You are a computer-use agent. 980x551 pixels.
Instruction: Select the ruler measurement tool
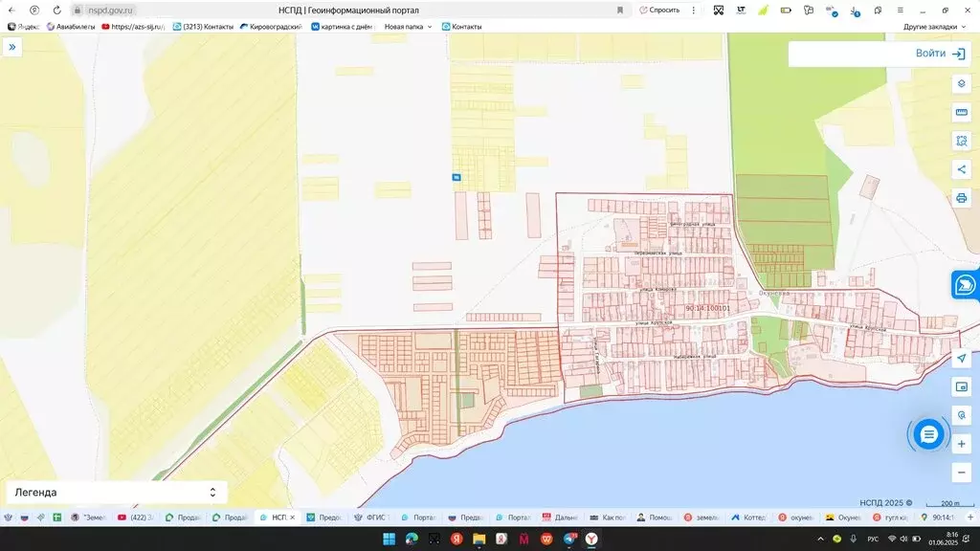961,113
